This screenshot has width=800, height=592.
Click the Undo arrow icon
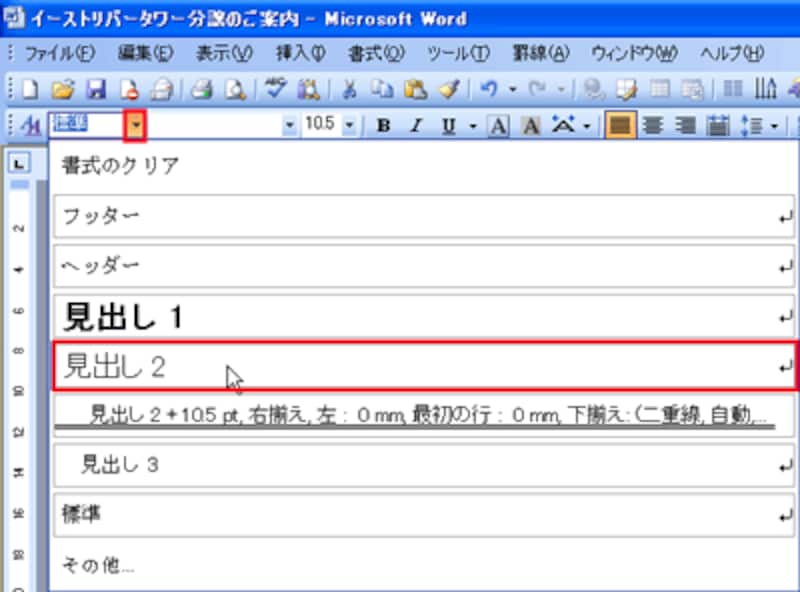pyautogui.click(x=490, y=90)
